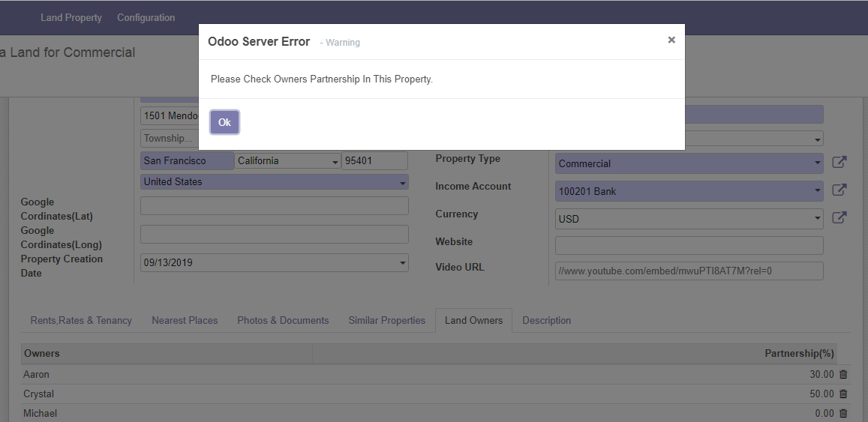
Task: Open Property Type external link icon
Action: coord(839,163)
